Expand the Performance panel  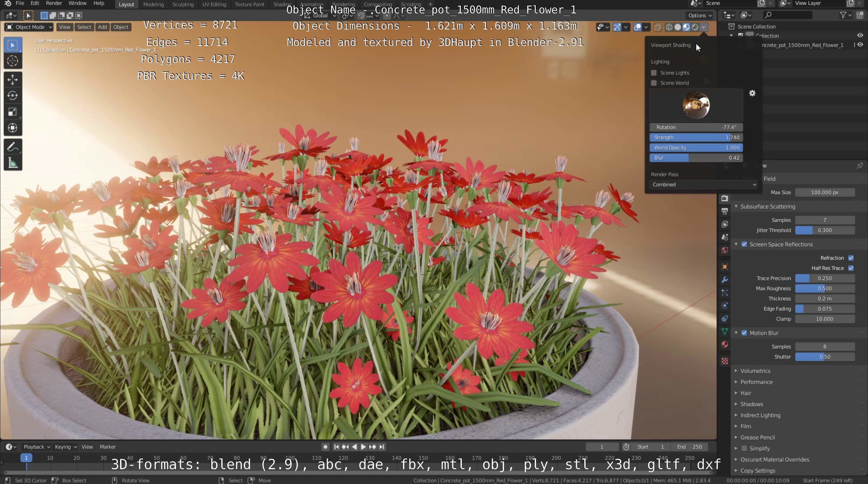[x=756, y=382]
